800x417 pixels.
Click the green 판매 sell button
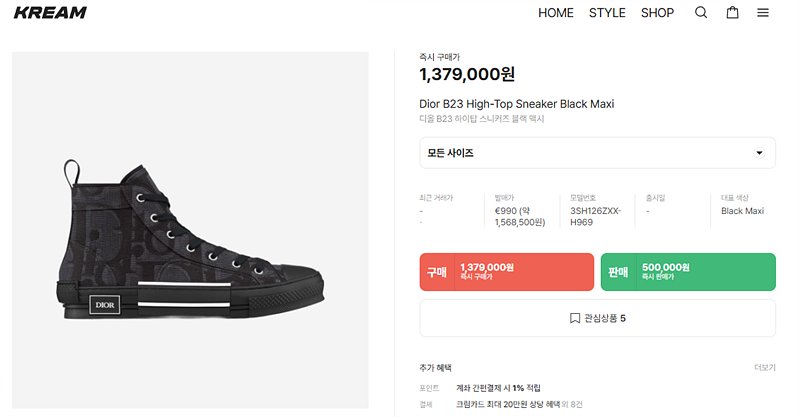tap(688, 272)
